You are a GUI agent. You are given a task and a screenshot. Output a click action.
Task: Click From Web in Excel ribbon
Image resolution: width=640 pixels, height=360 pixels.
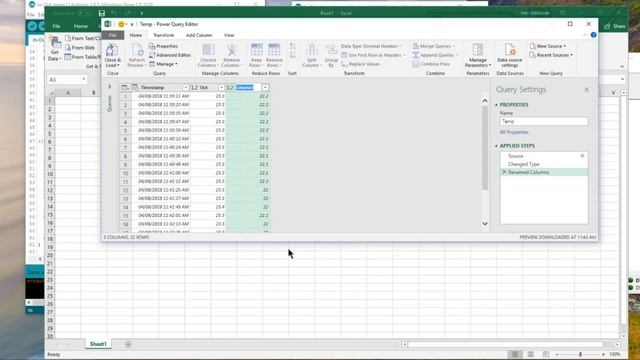tap(80, 48)
